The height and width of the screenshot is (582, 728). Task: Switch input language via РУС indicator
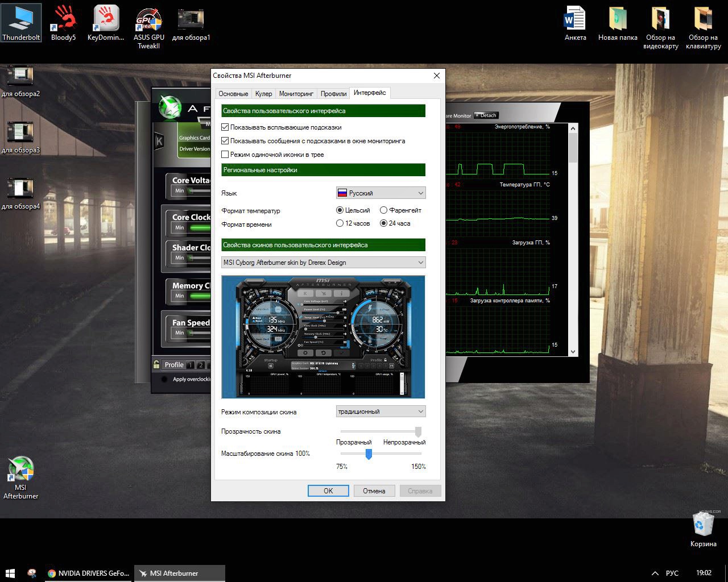672,573
